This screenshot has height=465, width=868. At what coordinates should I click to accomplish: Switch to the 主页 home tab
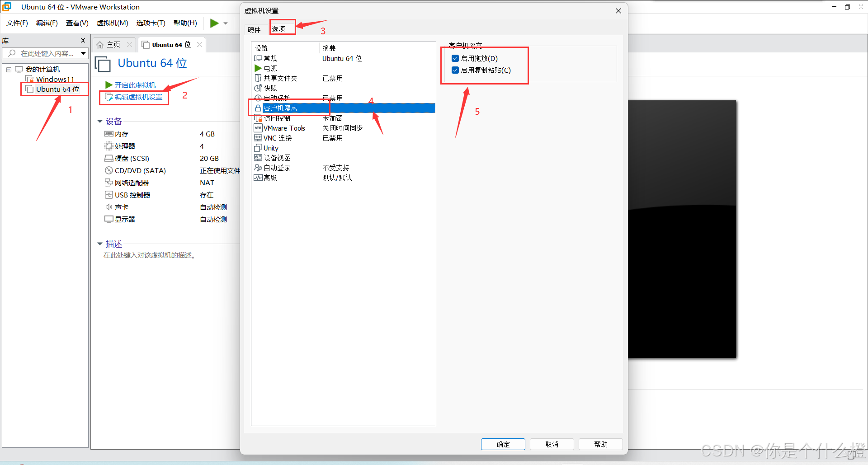(108, 44)
